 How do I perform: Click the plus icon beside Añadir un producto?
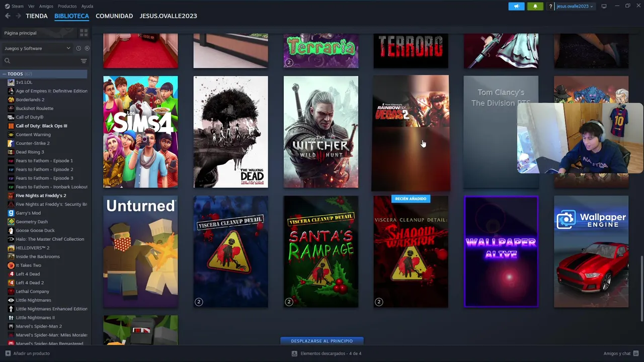click(8, 353)
